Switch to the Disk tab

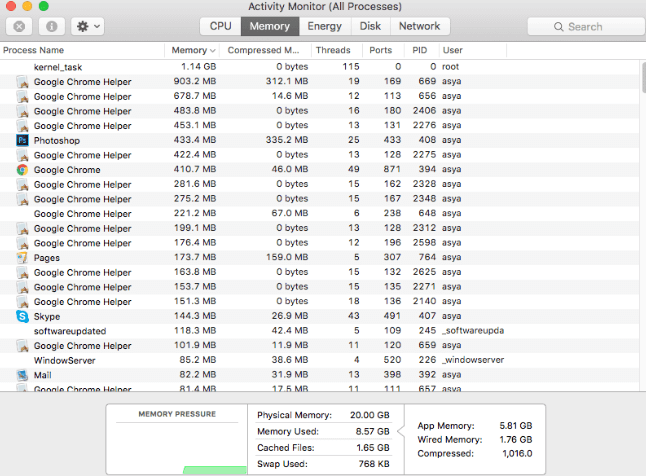click(x=370, y=26)
